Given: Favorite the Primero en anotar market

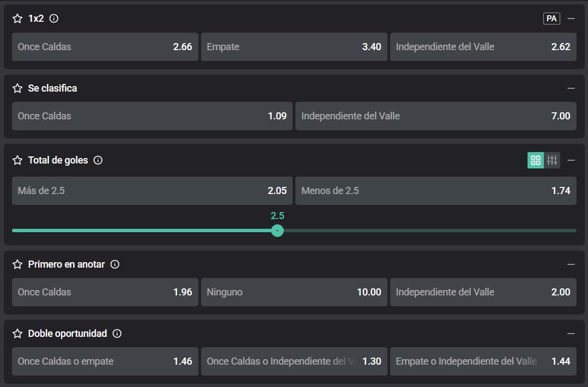Looking at the screenshot, I should click(17, 264).
